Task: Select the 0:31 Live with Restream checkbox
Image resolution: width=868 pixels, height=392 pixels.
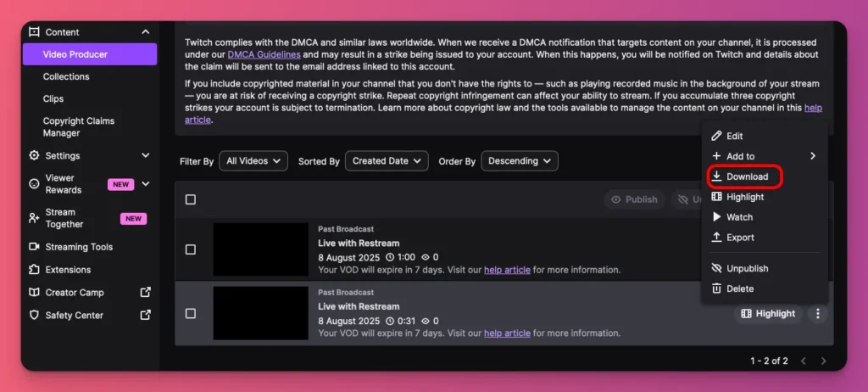Action: tap(191, 313)
